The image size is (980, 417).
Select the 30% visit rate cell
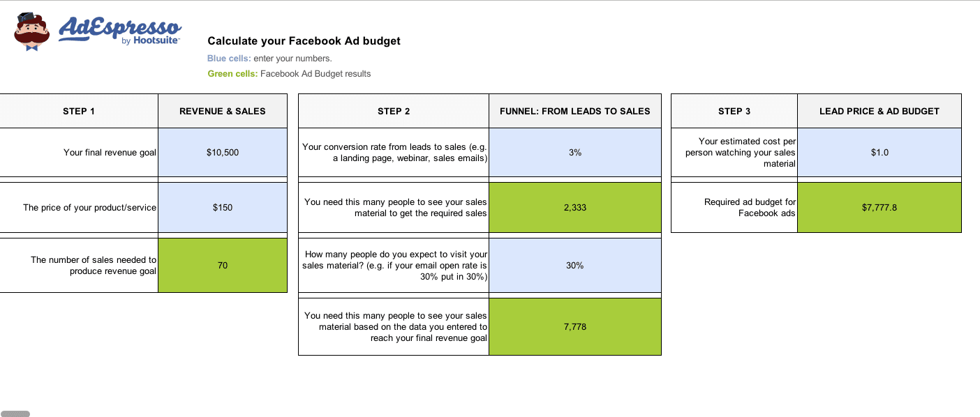pyautogui.click(x=575, y=265)
